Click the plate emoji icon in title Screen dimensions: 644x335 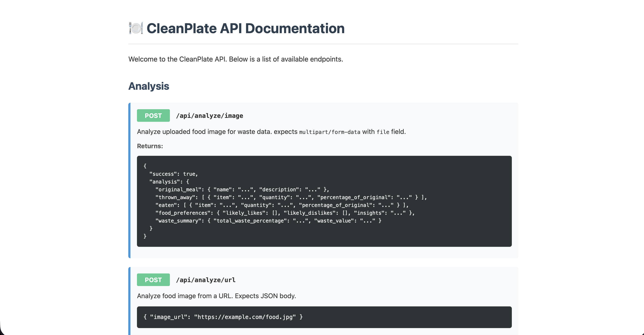pos(136,28)
